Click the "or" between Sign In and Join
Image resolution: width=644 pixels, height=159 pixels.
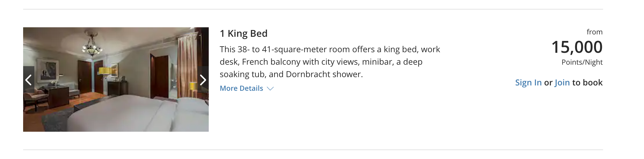pos(548,82)
